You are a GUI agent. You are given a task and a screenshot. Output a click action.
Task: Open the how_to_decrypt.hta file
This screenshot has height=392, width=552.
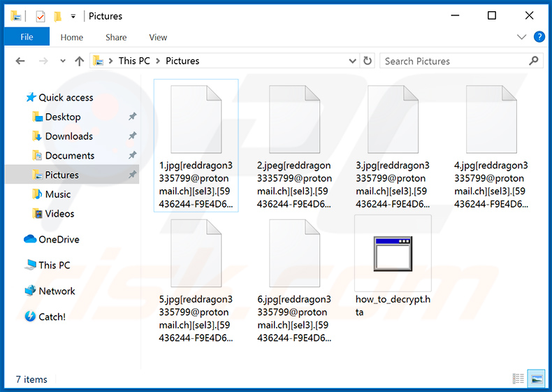click(393, 253)
